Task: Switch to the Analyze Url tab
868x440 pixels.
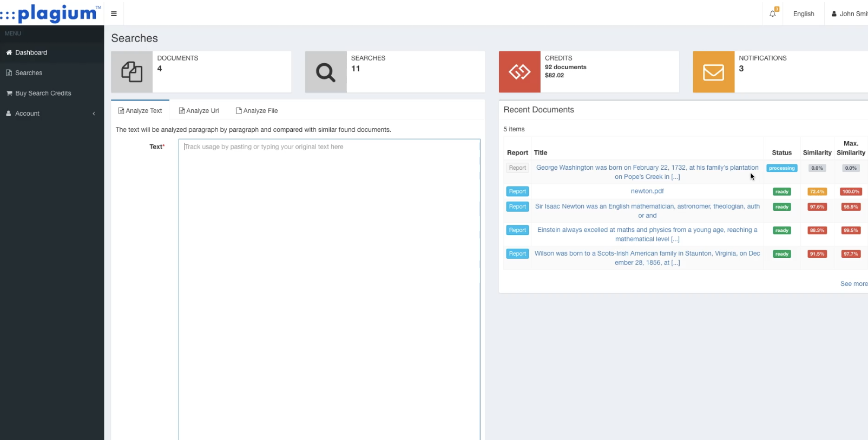Action: [199, 111]
